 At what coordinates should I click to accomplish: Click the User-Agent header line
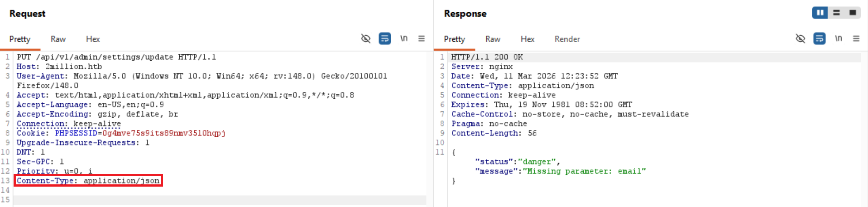click(x=202, y=81)
